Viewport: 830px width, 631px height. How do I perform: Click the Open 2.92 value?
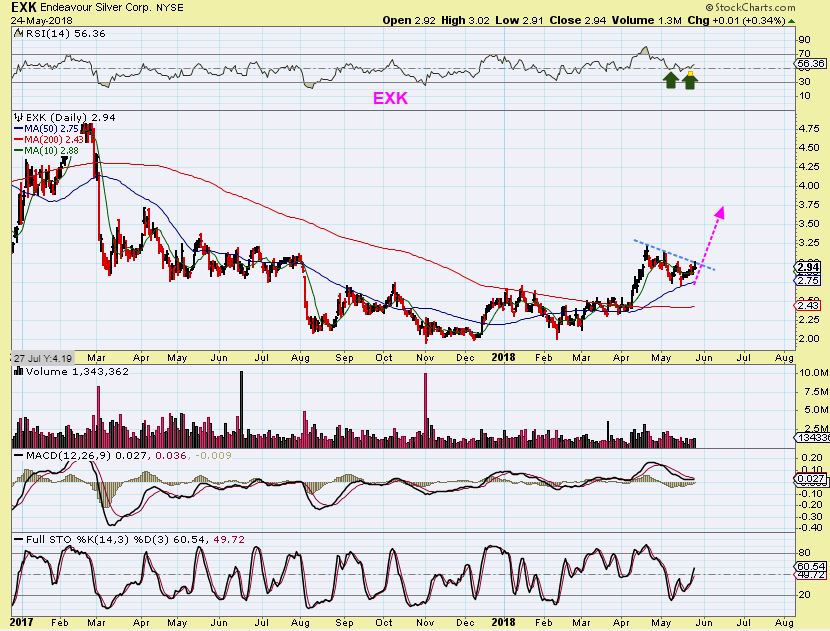409,21
